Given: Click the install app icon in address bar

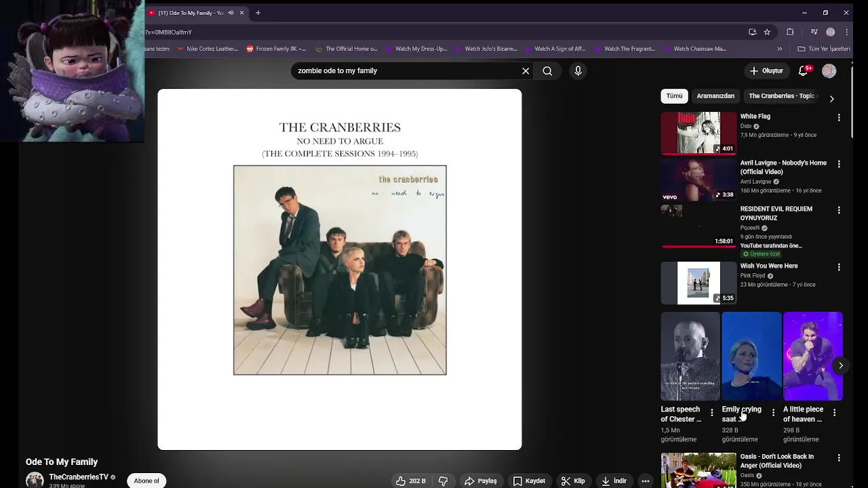Looking at the screenshot, I should click(x=752, y=32).
